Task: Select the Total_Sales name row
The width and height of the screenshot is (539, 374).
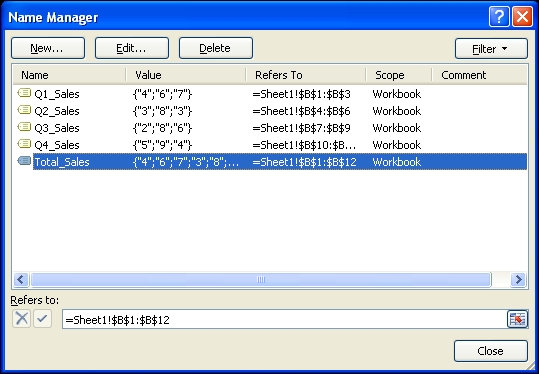Action: pos(270,162)
